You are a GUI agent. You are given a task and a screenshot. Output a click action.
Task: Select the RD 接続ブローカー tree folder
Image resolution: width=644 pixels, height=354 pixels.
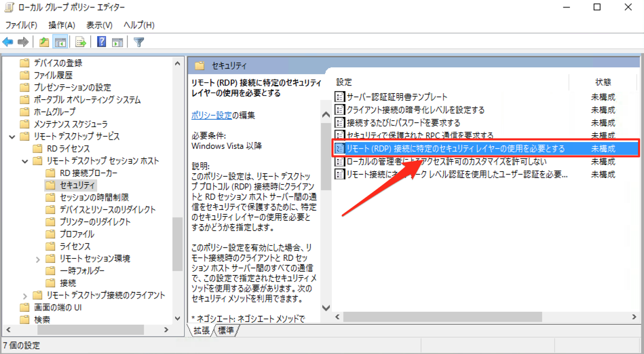(x=88, y=173)
